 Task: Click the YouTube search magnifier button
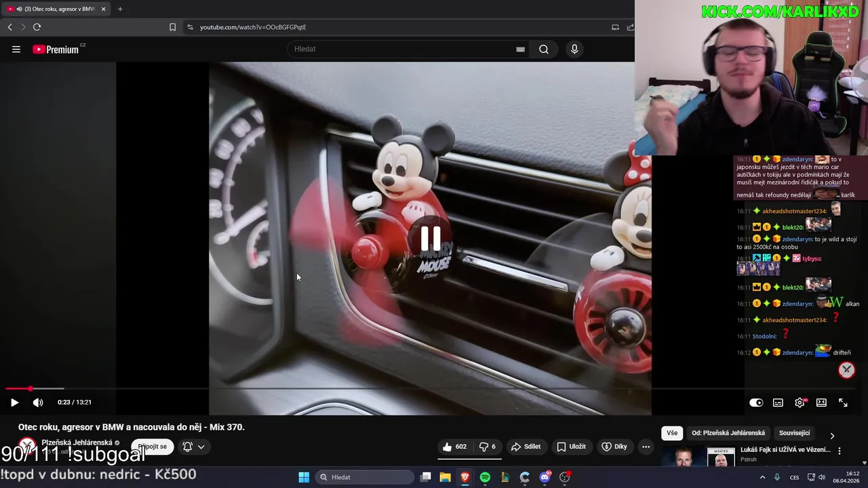pos(544,49)
